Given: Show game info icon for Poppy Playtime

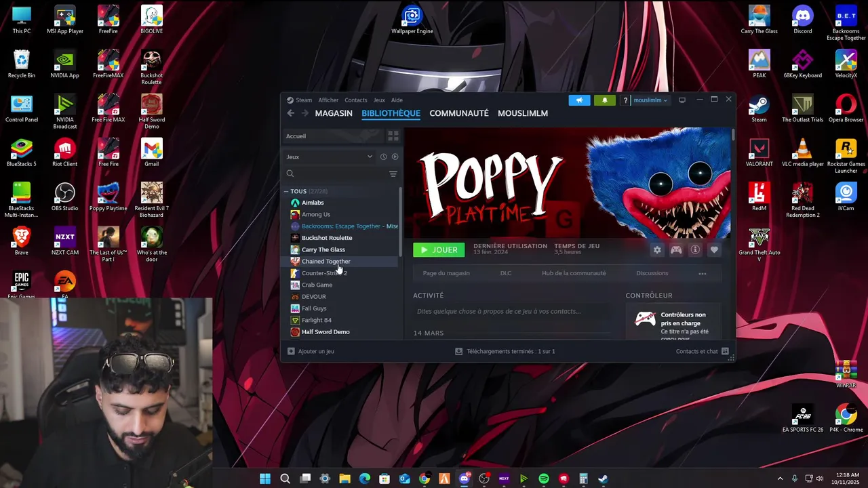Looking at the screenshot, I should tap(695, 250).
